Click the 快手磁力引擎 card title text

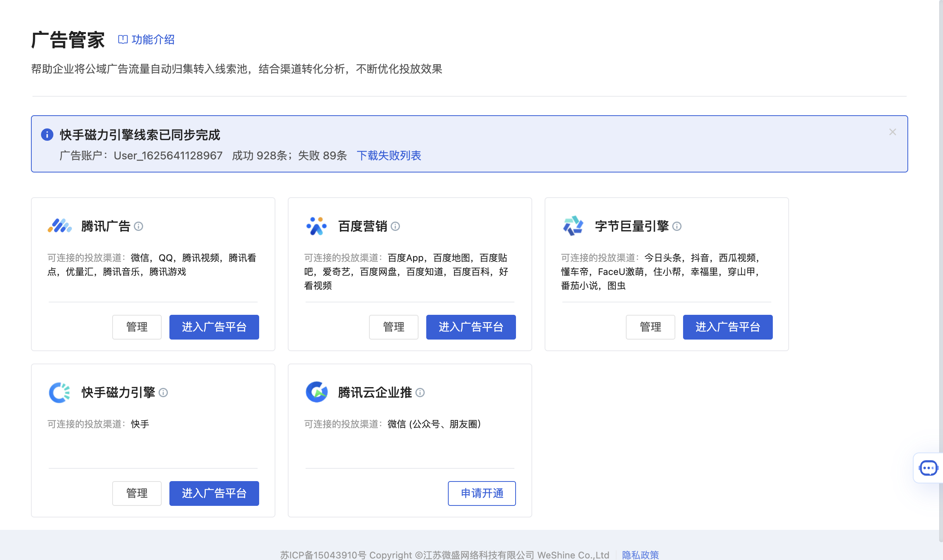tap(118, 393)
